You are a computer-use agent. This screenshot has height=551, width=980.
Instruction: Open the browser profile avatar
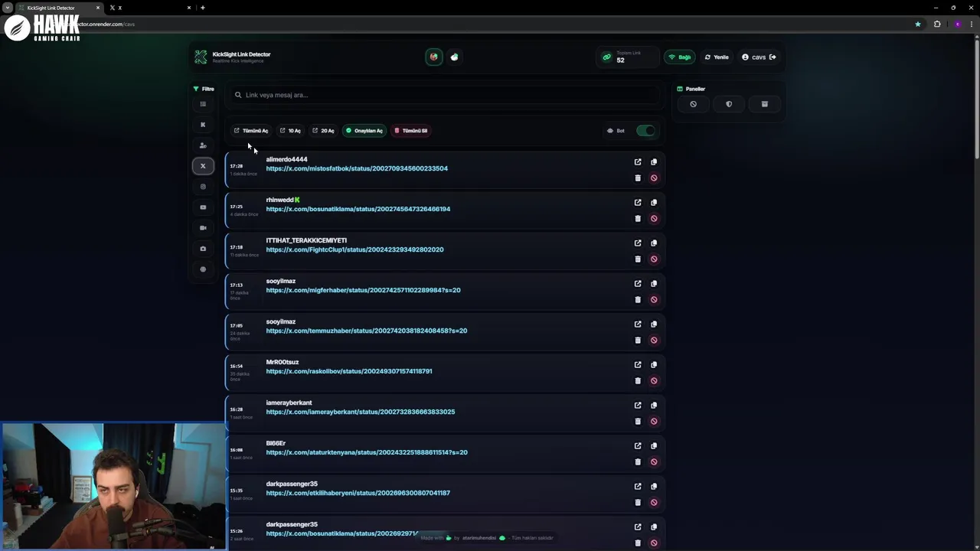pos(957,24)
